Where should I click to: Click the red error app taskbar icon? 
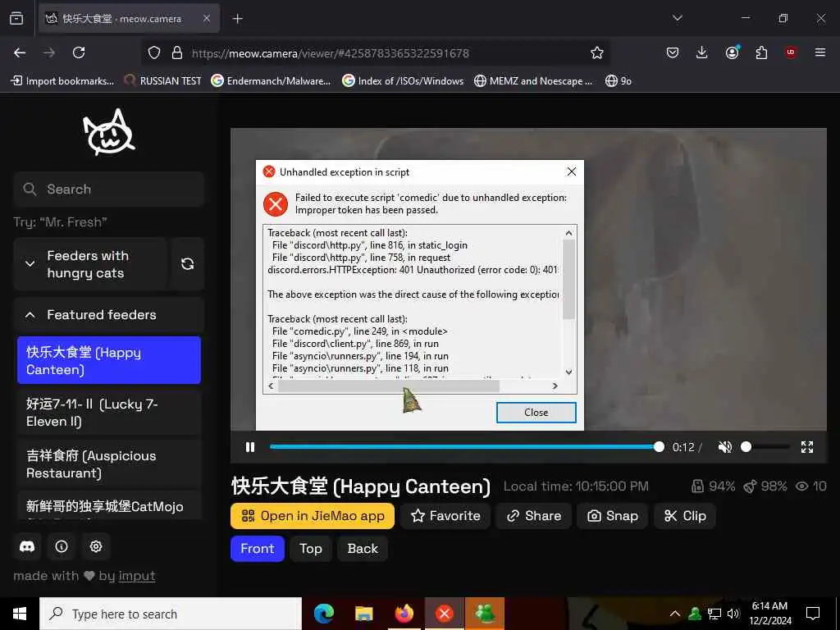pyautogui.click(x=444, y=614)
